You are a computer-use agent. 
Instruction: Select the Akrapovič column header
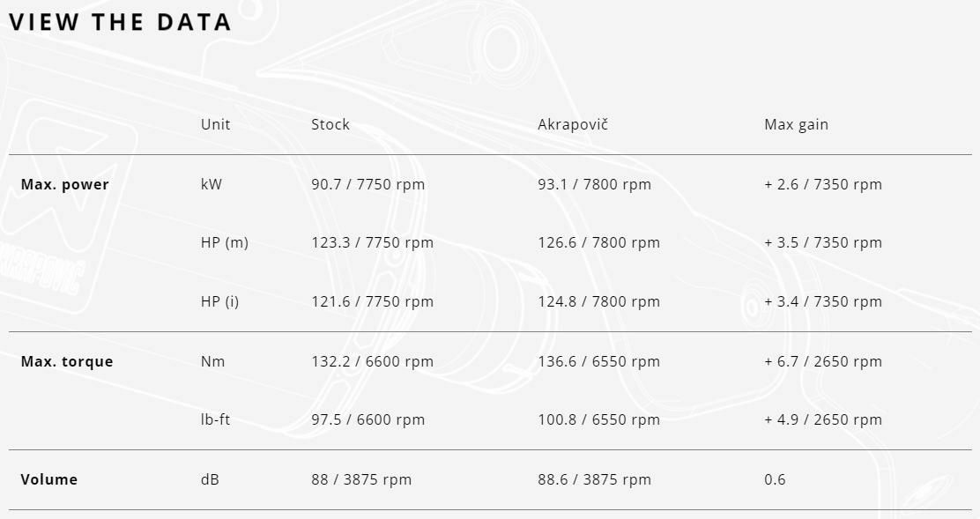[573, 124]
